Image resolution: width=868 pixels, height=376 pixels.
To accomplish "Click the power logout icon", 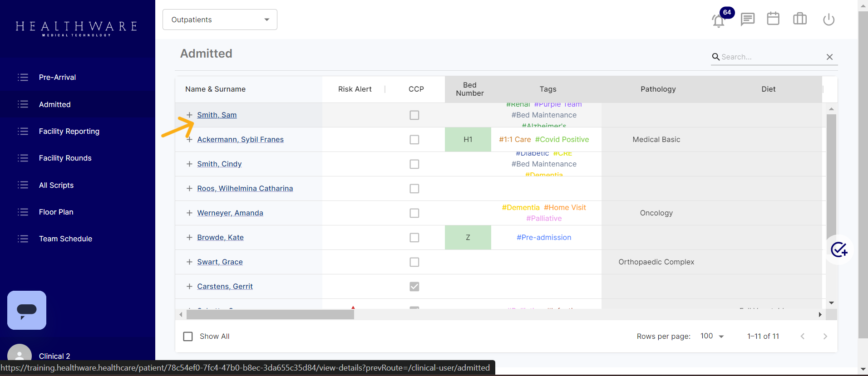I will point(829,20).
